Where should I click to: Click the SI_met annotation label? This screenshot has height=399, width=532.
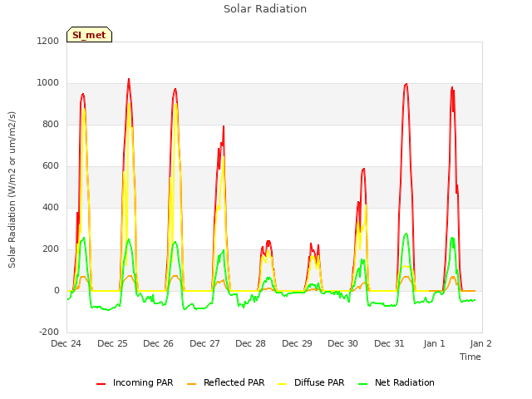click(x=89, y=35)
